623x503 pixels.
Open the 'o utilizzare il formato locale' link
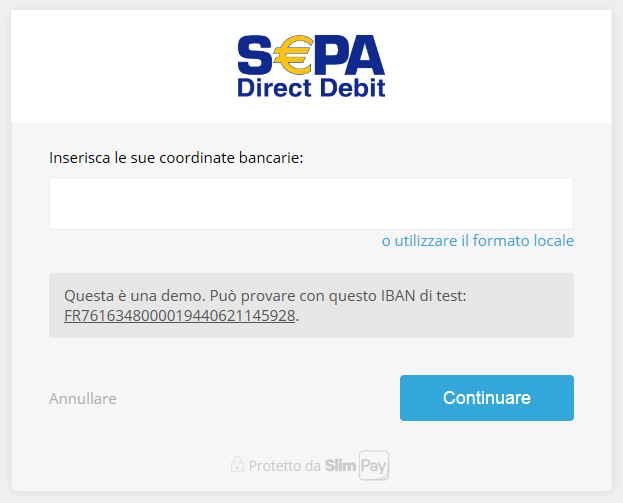point(478,241)
